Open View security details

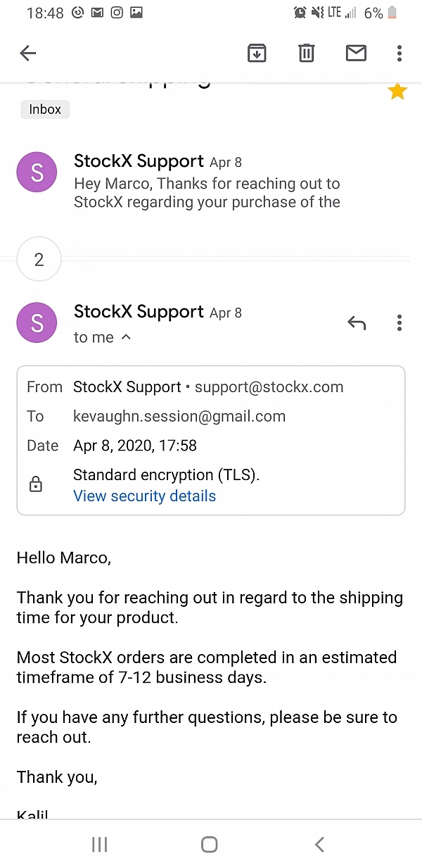point(144,496)
